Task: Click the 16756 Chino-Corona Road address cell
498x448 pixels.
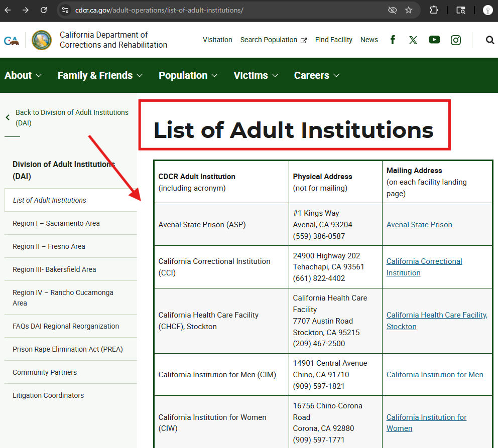Action: click(x=335, y=422)
